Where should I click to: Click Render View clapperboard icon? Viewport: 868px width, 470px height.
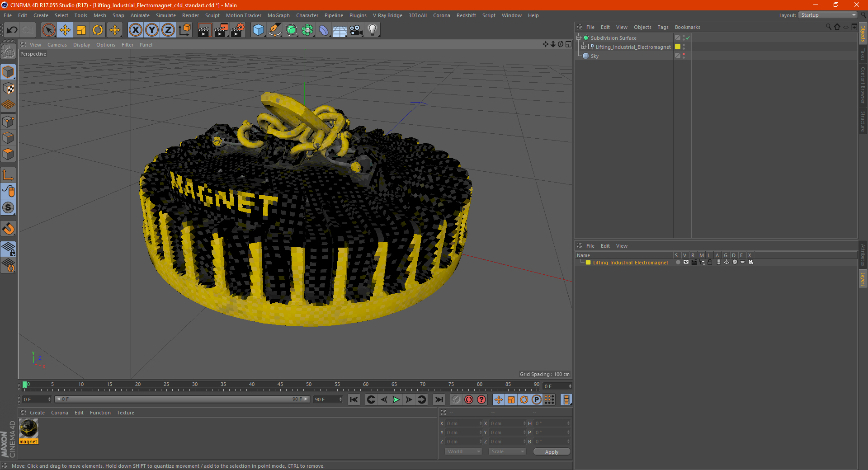click(x=204, y=30)
